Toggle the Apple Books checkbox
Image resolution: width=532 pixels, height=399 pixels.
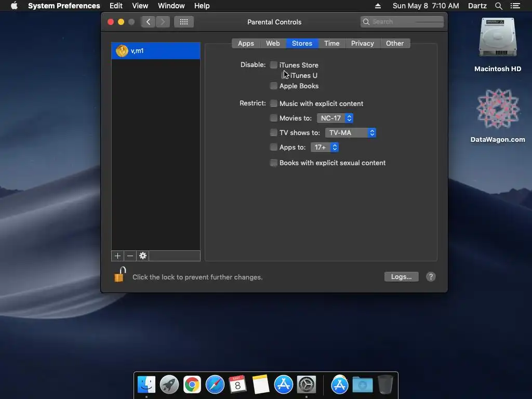click(x=273, y=86)
